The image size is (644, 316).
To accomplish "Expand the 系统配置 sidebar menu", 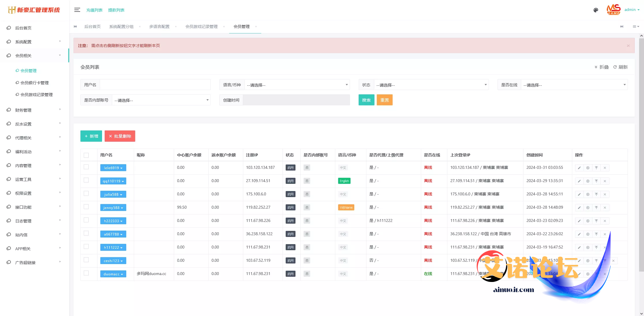I will (35, 42).
